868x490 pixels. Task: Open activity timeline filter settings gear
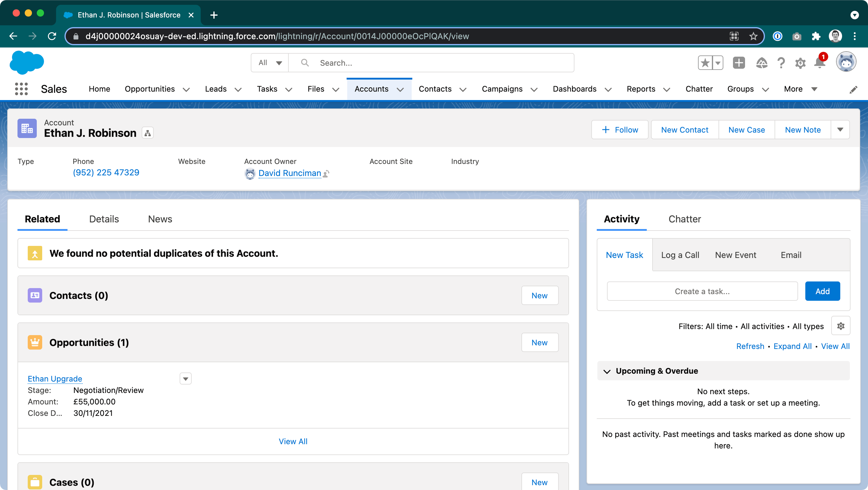[840, 326]
